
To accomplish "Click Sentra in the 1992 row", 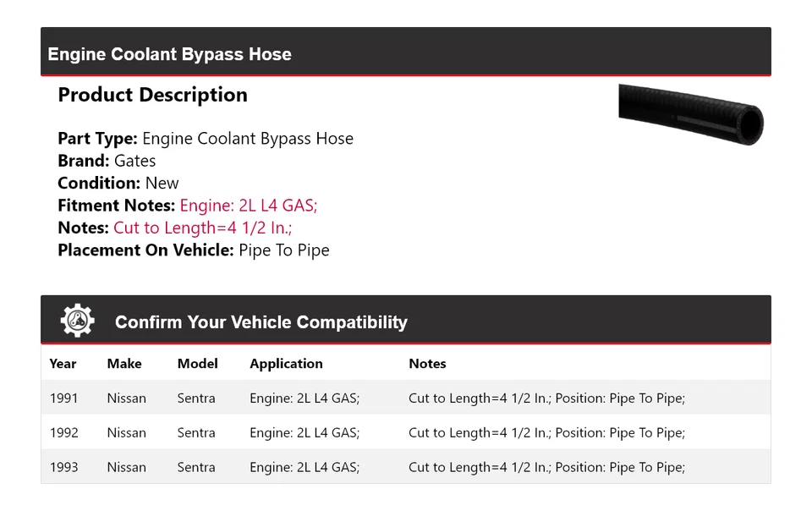I will point(196,433).
